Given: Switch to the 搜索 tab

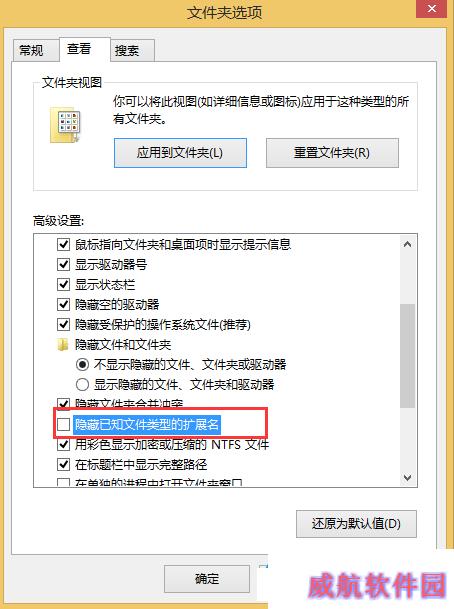Looking at the screenshot, I should pyautogui.click(x=127, y=50).
